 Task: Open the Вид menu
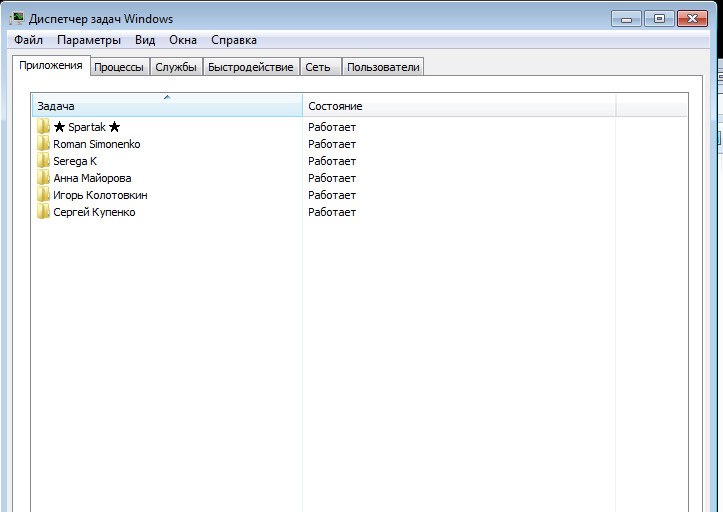click(x=145, y=40)
